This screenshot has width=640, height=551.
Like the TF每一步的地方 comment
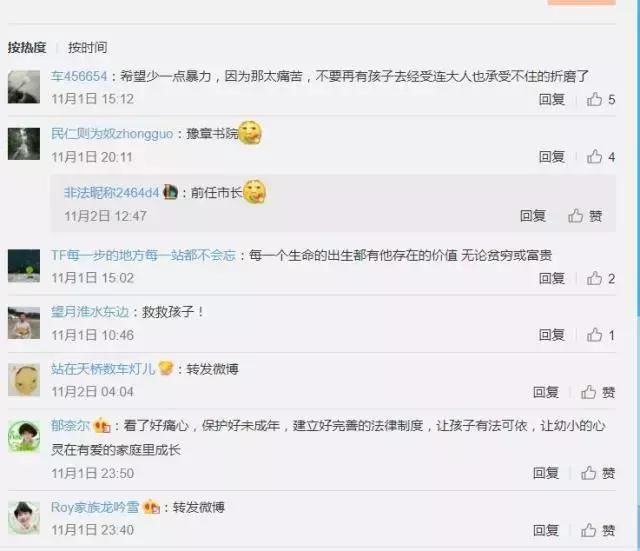(600, 278)
